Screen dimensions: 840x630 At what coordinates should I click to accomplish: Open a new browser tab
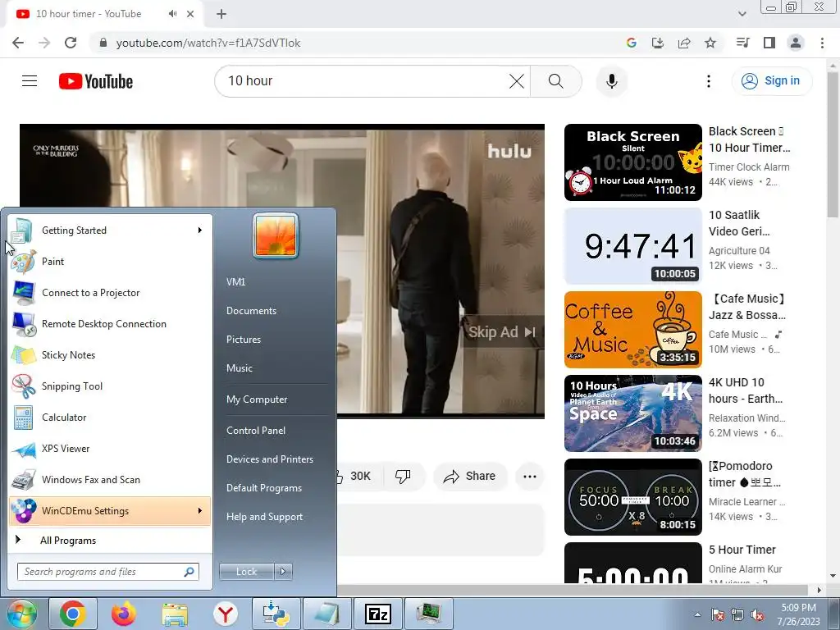pyautogui.click(x=221, y=15)
